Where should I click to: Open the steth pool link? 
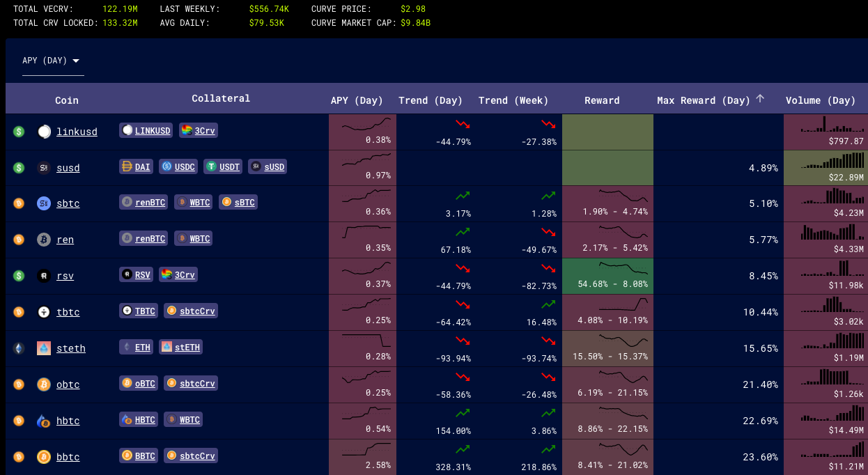pos(71,348)
